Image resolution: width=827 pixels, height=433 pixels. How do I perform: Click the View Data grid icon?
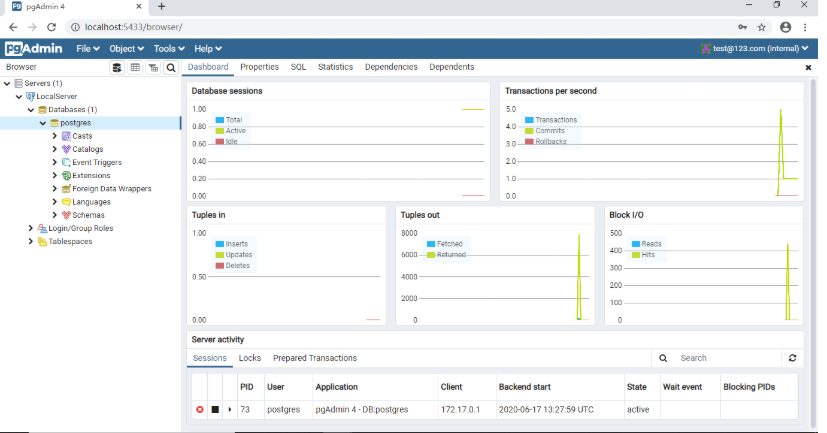(135, 68)
